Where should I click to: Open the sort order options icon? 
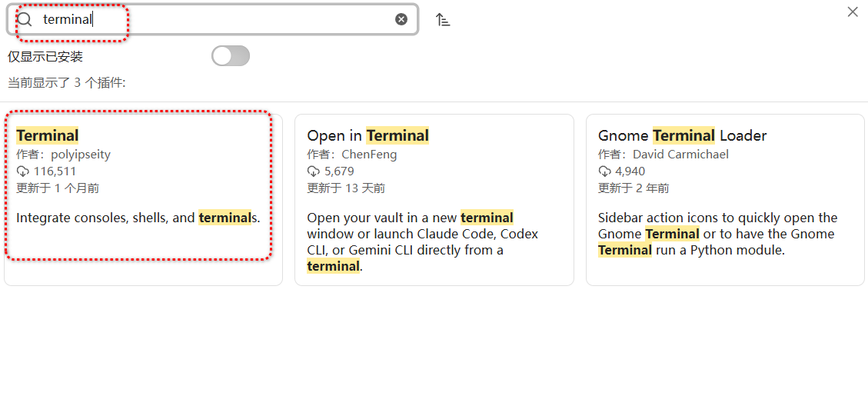443,20
